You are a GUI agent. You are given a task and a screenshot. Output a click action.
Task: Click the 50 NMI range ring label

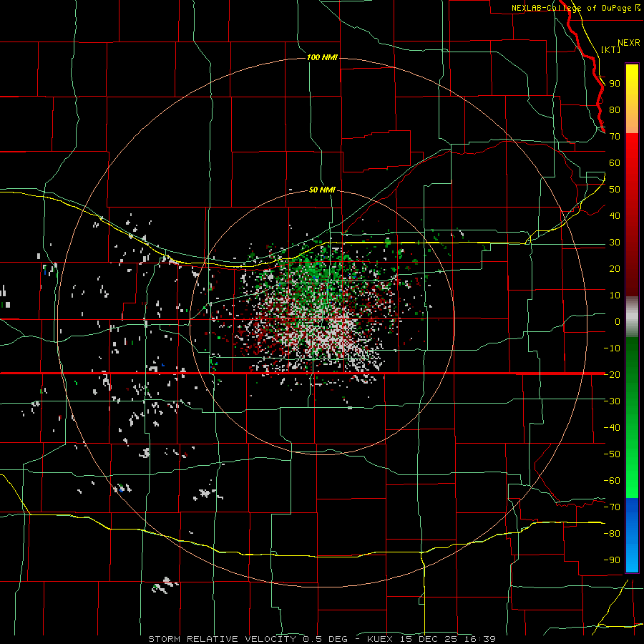(x=322, y=190)
